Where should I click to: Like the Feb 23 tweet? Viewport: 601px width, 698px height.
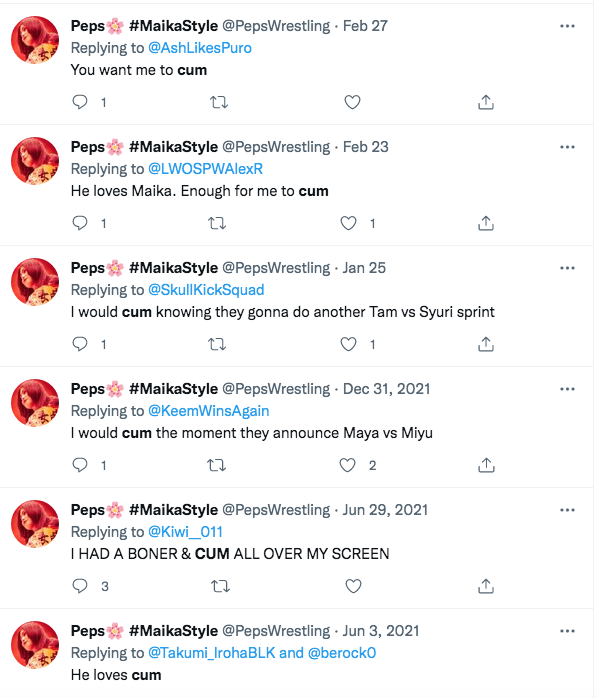point(350,223)
